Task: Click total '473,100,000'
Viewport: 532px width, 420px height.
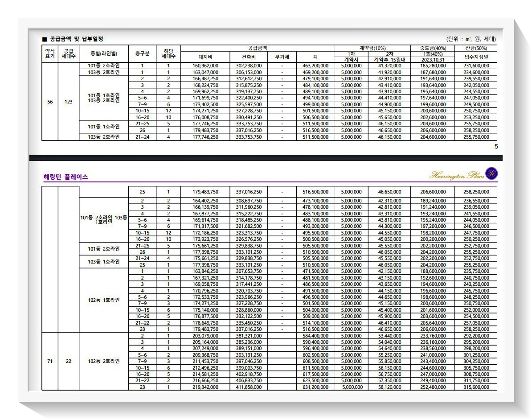Action: coord(315,201)
